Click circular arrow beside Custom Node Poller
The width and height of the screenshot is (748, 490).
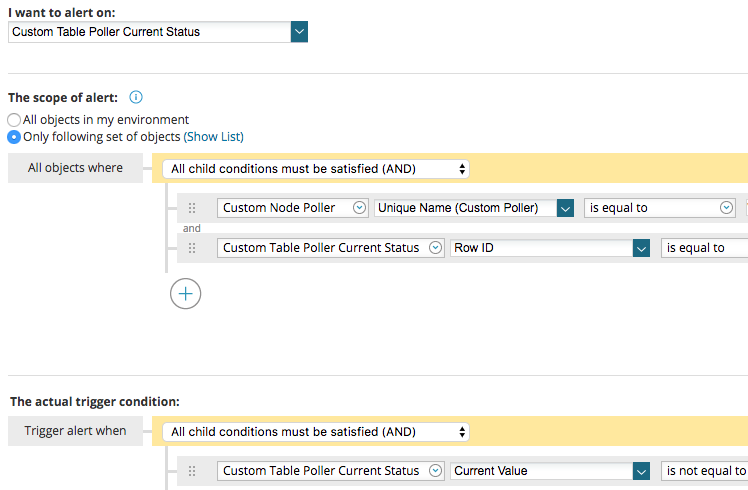[359, 208]
